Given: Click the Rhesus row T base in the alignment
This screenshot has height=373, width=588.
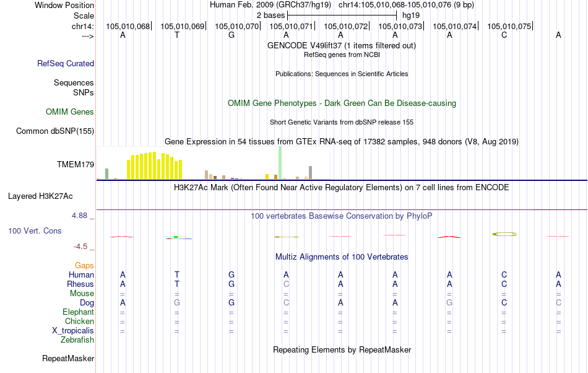Looking at the screenshot, I should [177, 284].
